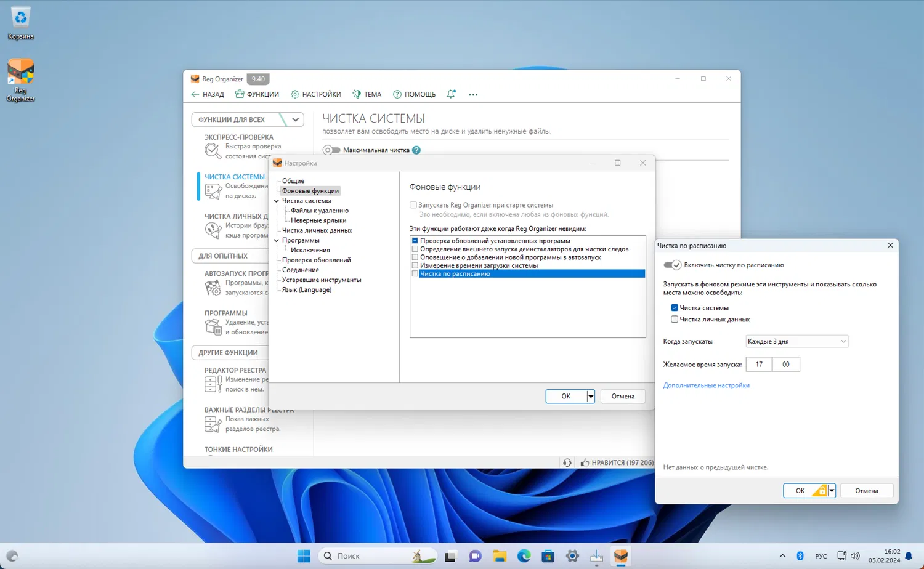
Task: Check Запускать Reg Organizer при старте системы
Action: 413,205
